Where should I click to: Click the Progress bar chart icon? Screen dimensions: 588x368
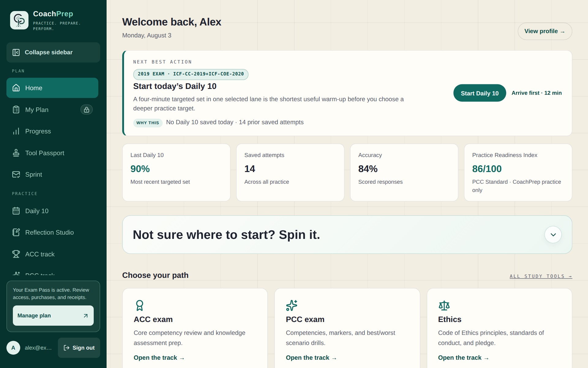pyautogui.click(x=16, y=131)
